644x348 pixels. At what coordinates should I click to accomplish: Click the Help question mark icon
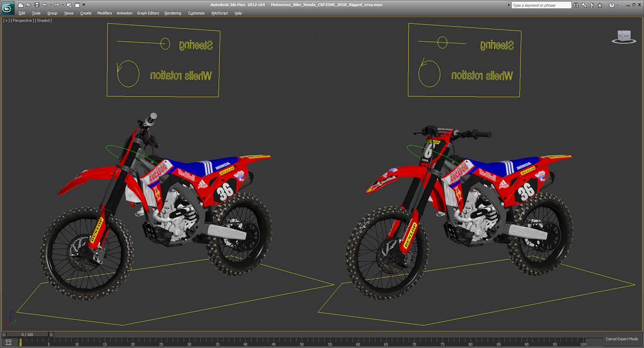(612, 5)
